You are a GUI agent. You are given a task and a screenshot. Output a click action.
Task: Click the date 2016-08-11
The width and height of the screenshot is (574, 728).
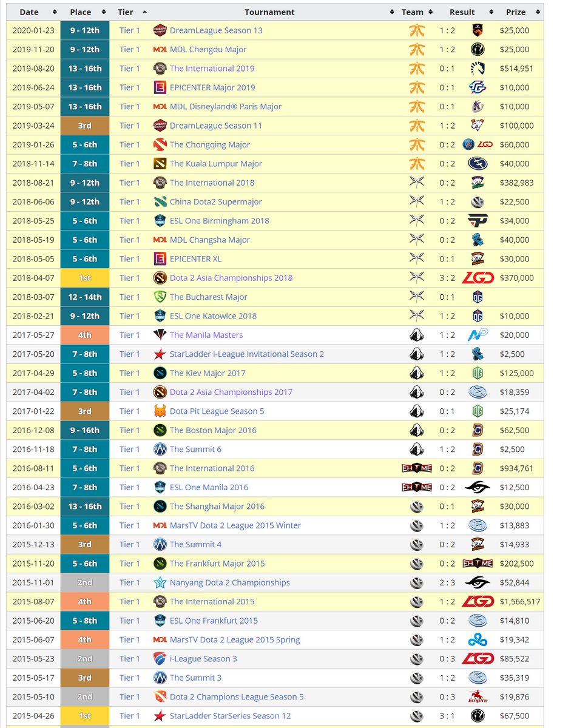tap(33, 468)
